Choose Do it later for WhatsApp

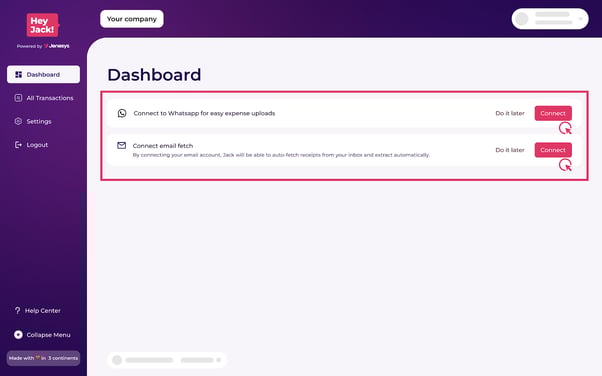click(510, 113)
